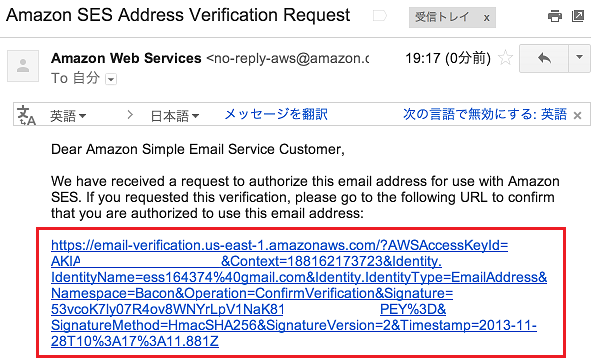Screen dimensions: 598x361
Task: Open the Amazon SES email verification URL
Action: 299,293
